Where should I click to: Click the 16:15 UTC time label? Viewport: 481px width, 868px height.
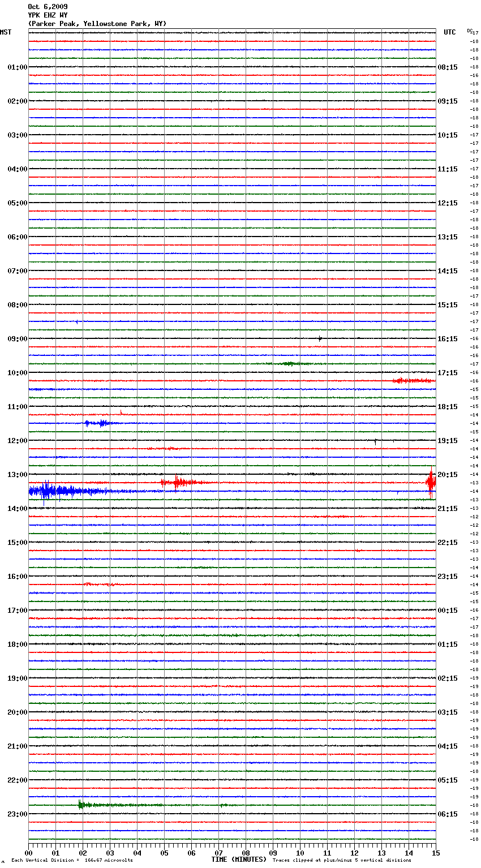(x=448, y=339)
